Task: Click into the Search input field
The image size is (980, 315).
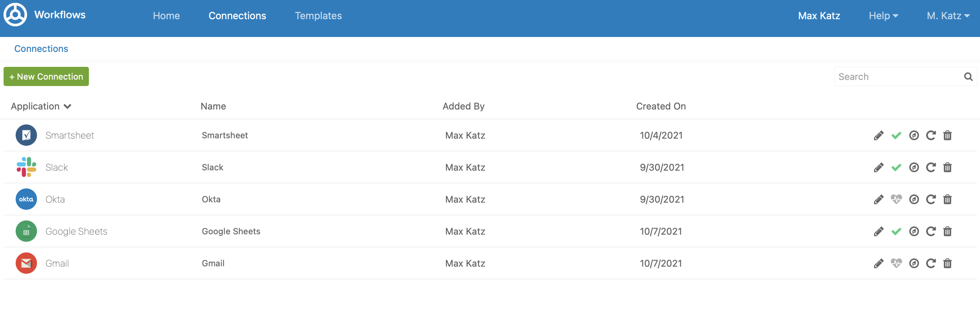Action: pyautogui.click(x=898, y=77)
